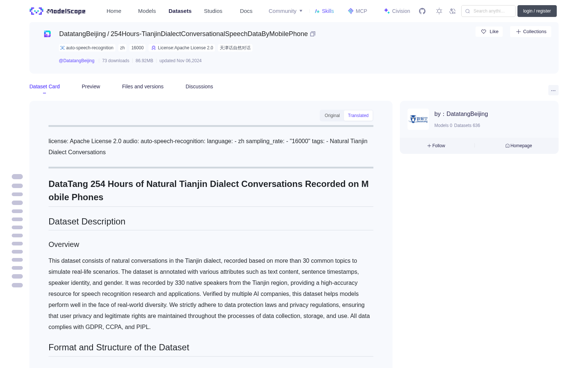Show the Original language card text
The height and width of the screenshot is (368, 588).
click(332, 116)
